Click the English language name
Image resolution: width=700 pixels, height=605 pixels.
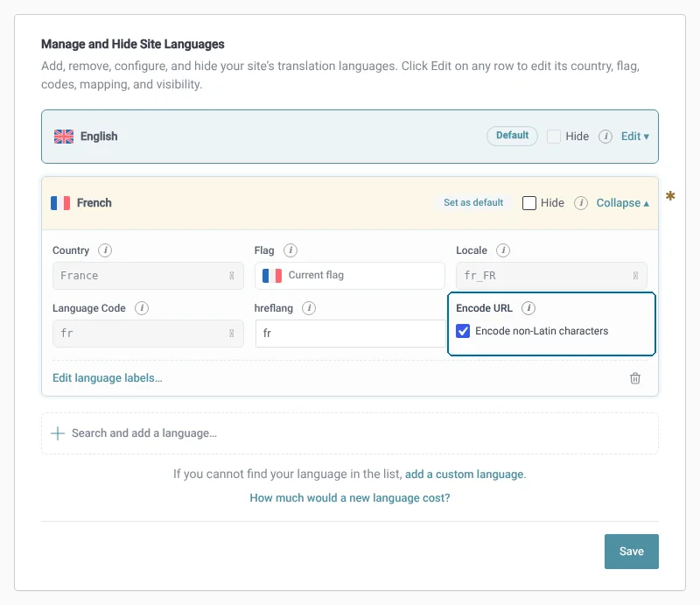pyautogui.click(x=99, y=137)
